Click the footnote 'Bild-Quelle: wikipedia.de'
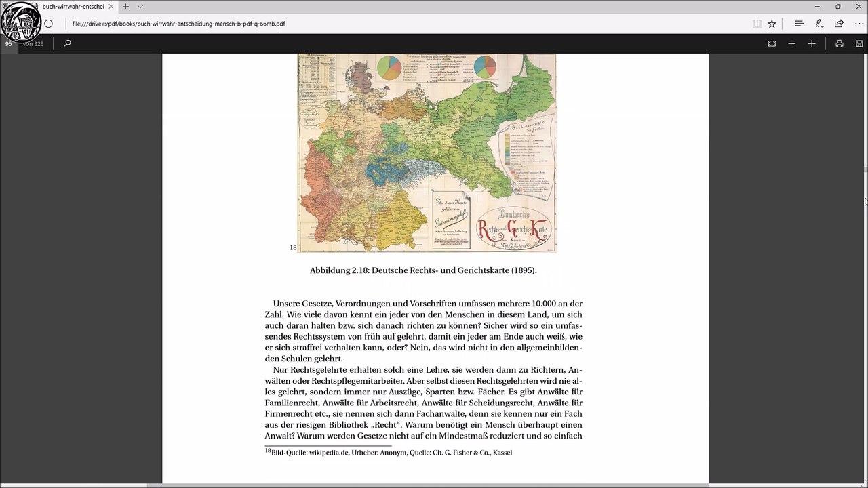Viewport: 868px width, 488px height. pyautogui.click(x=309, y=453)
